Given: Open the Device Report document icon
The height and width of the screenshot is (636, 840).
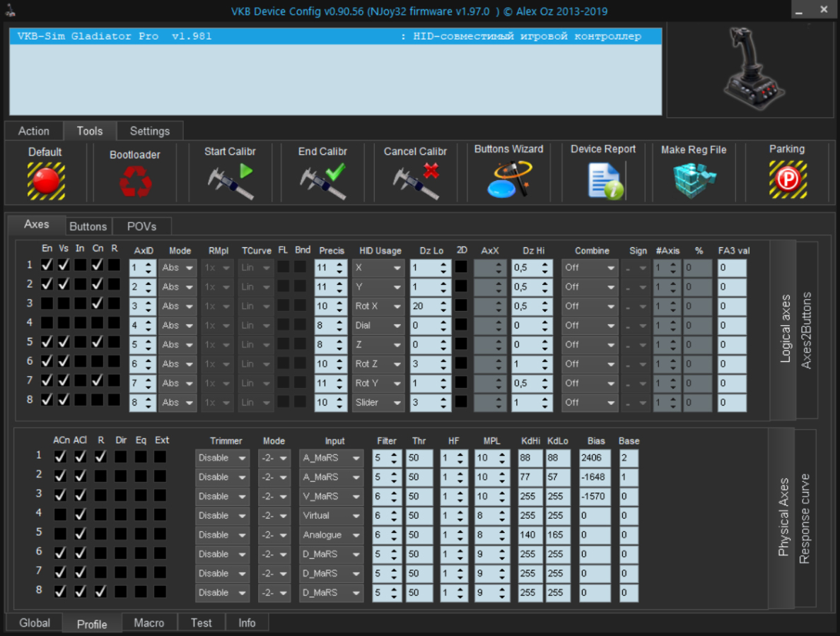Looking at the screenshot, I should pos(605,181).
